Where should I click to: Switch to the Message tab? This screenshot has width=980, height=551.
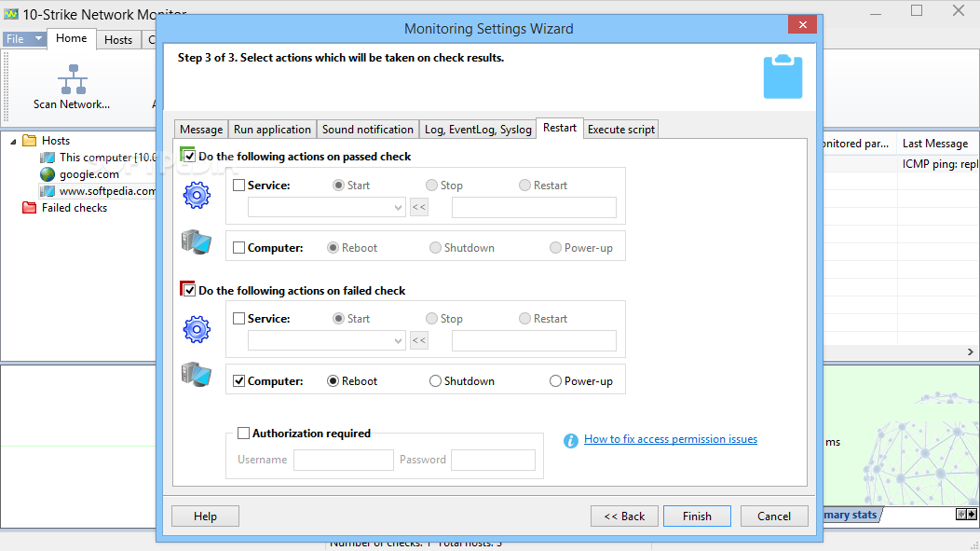coord(201,129)
